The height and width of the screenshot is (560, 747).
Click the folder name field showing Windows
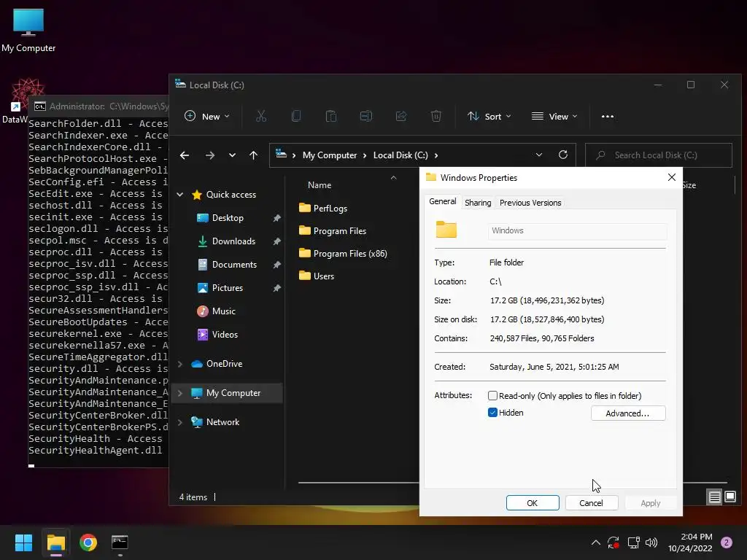[577, 230]
